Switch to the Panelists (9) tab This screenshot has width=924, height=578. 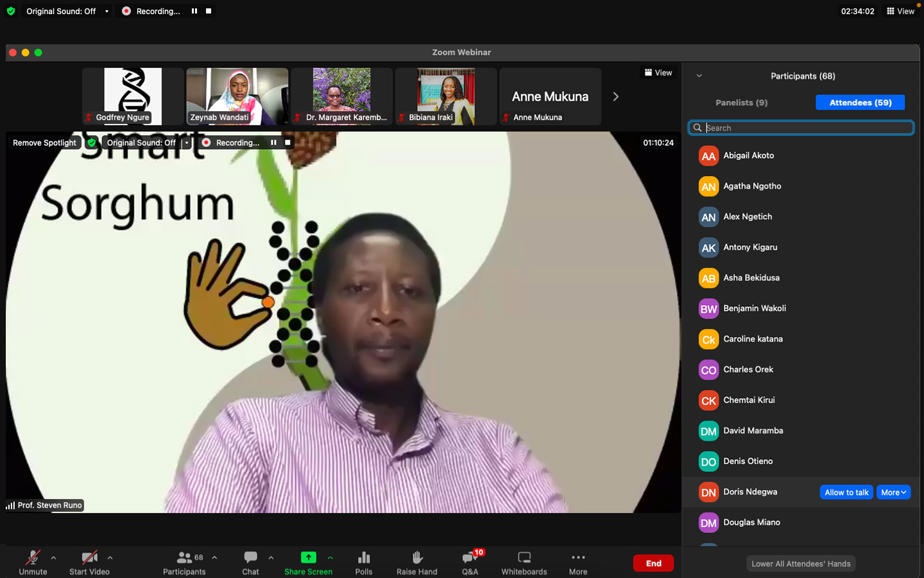point(741,103)
